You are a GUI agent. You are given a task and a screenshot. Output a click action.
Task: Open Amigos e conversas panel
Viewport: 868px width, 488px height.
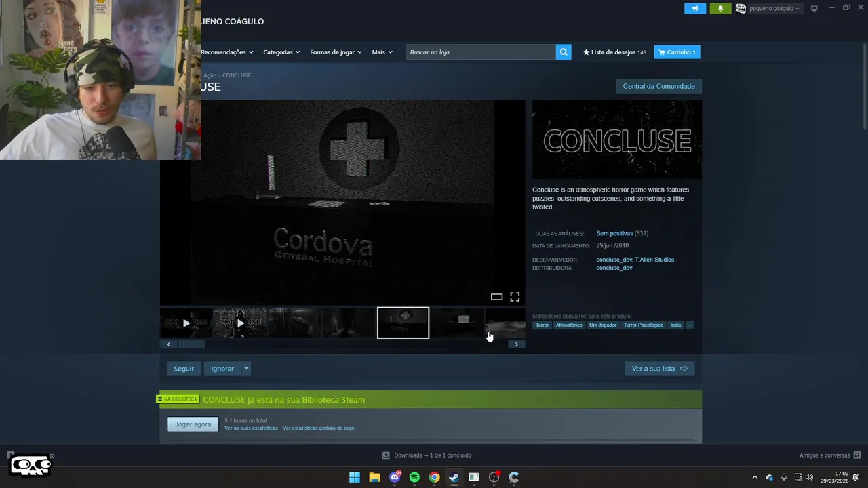(x=829, y=455)
